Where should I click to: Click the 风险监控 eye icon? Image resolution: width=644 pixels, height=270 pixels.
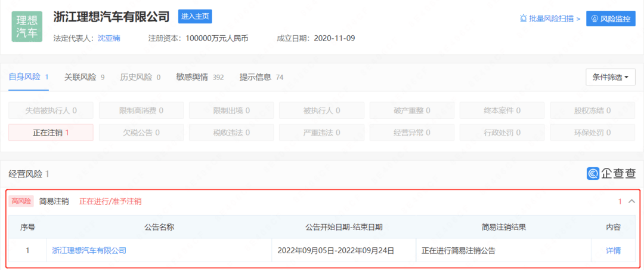click(595, 19)
